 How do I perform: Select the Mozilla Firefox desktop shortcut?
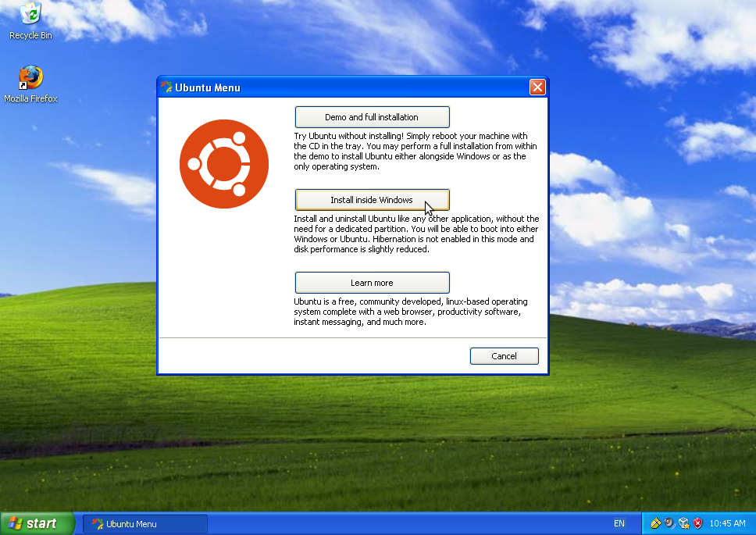[x=30, y=84]
